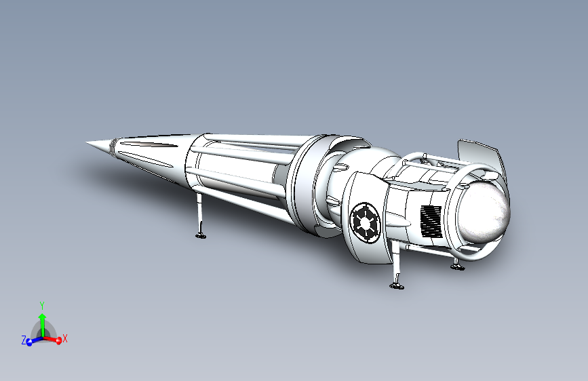The image size is (588, 381).
Task: Select the glossy dome at the ship's rear
Action: [484, 213]
